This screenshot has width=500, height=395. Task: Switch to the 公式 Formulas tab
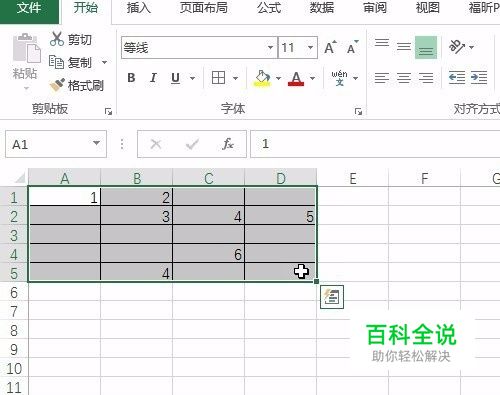[x=269, y=8]
